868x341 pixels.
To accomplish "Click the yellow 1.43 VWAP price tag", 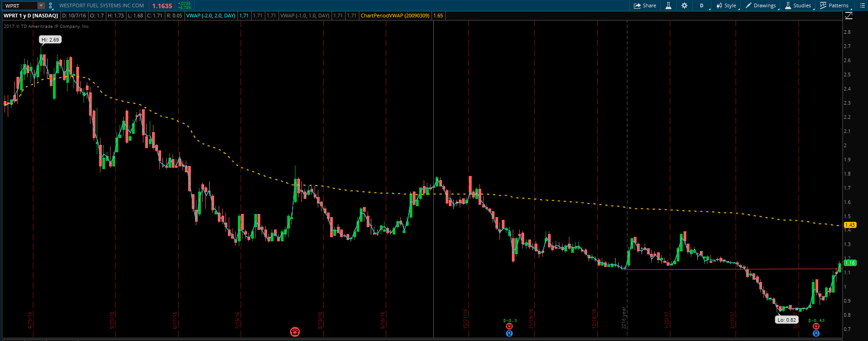I will [850, 225].
